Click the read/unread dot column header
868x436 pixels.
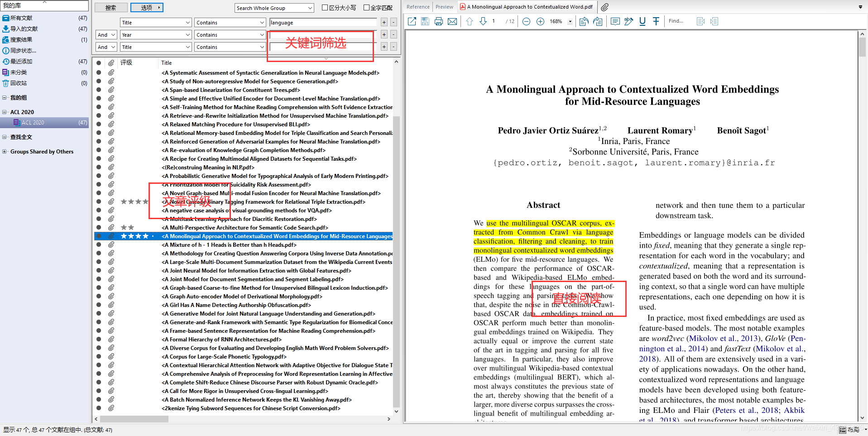tap(99, 63)
